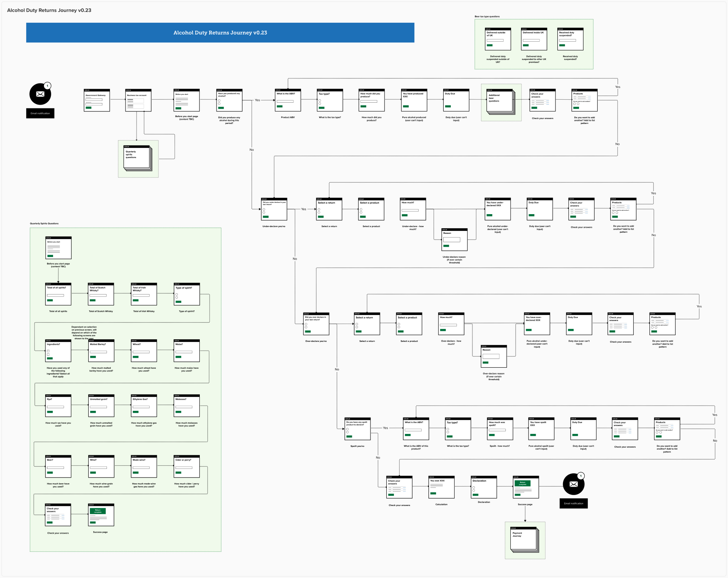Click input field on the What is the ABV? screen

click(285, 101)
